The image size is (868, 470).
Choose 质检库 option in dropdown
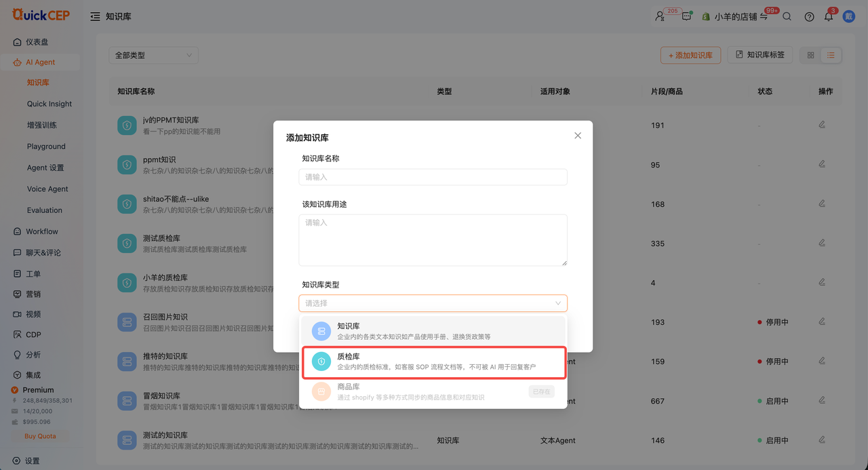[x=433, y=361]
